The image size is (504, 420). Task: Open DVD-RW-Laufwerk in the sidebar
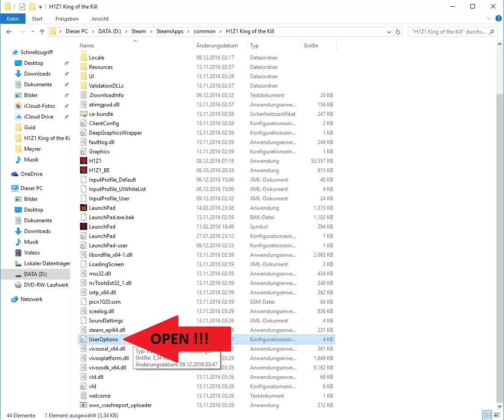click(46, 285)
